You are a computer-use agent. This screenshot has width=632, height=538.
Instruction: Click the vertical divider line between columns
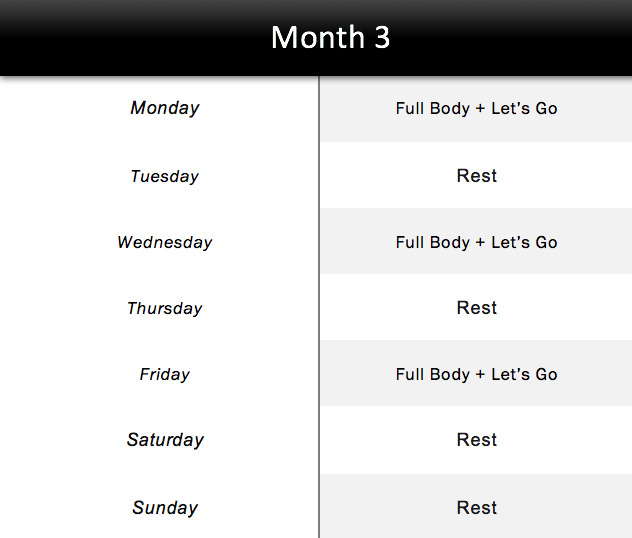[319, 300]
